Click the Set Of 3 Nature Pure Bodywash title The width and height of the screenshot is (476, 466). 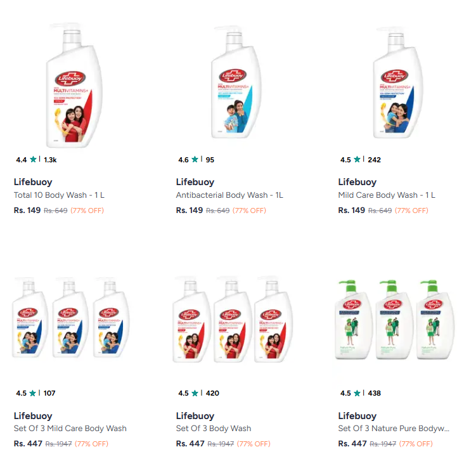394,429
